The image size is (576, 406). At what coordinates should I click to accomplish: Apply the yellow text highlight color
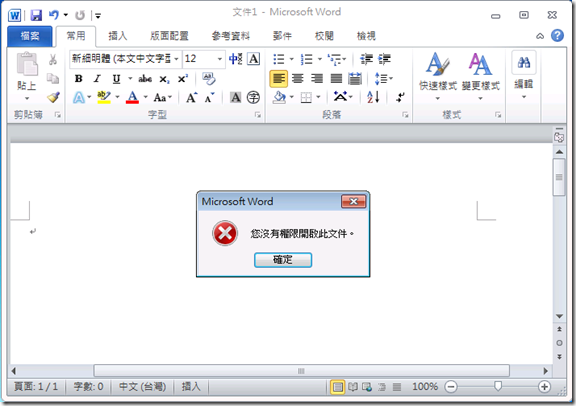pyautogui.click(x=104, y=98)
